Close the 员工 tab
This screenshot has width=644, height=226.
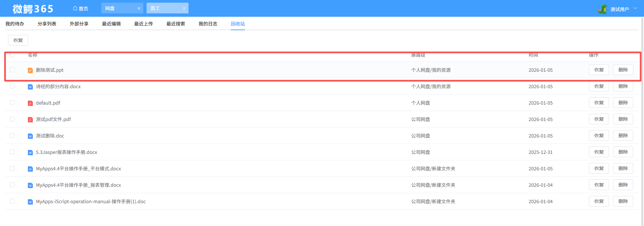[184, 8]
